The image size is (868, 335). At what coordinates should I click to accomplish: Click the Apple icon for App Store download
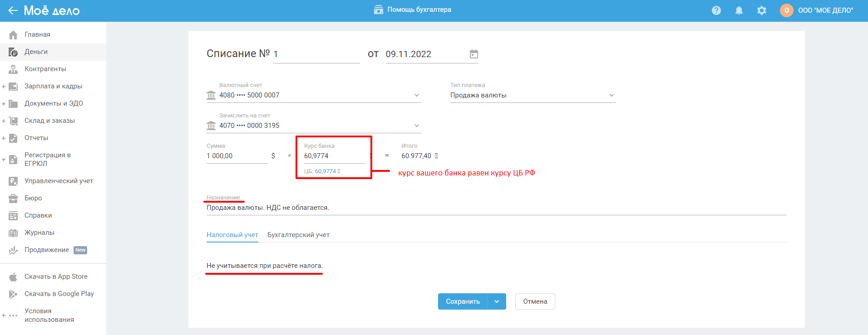pyautogui.click(x=13, y=277)
